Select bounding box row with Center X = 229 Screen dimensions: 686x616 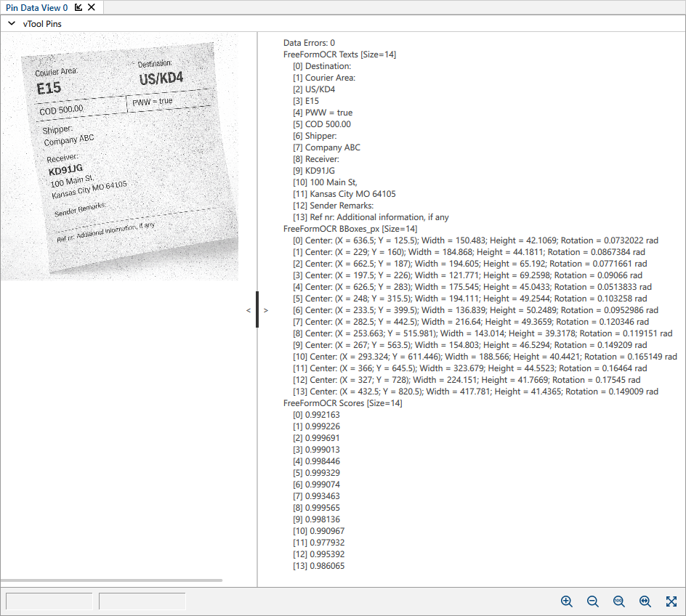[469, 252]
